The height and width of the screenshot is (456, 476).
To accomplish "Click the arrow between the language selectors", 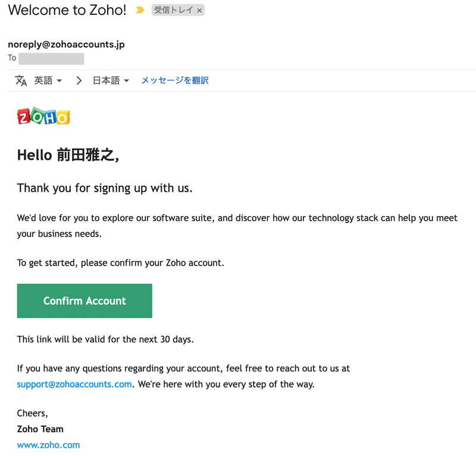I will [79, 80].
